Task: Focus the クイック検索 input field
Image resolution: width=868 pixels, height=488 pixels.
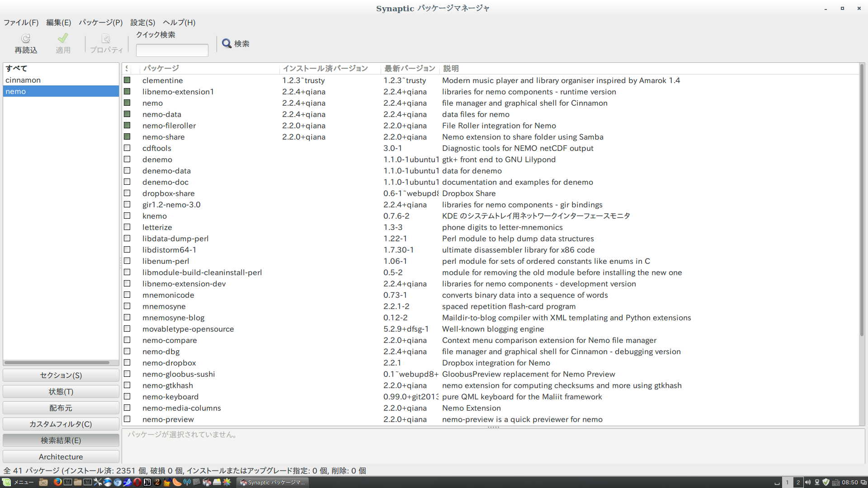Action: click(172, 50)
